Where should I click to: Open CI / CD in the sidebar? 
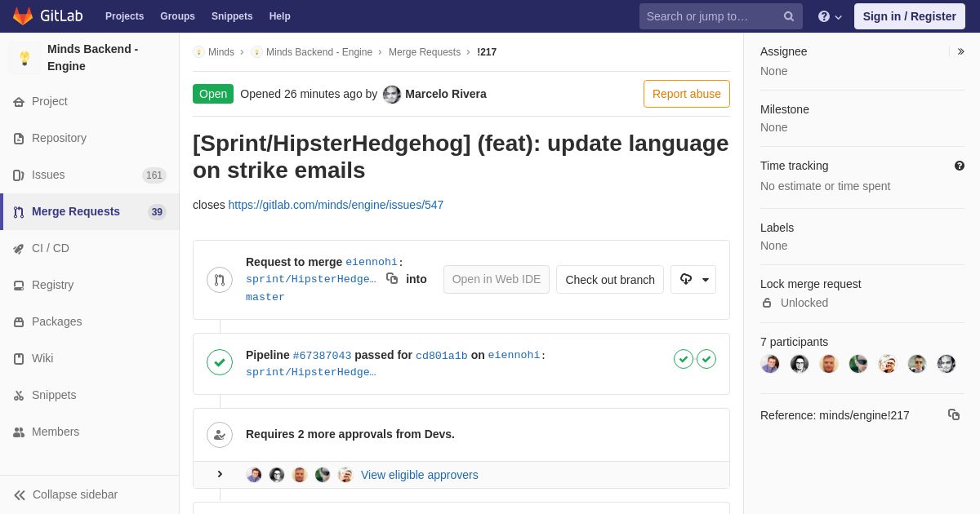point(90,248)
